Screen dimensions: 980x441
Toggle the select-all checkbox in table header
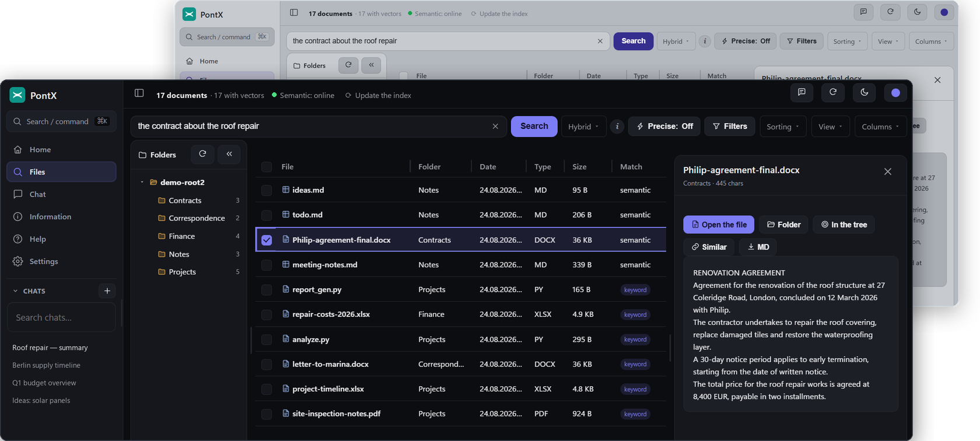coord(267,167)
